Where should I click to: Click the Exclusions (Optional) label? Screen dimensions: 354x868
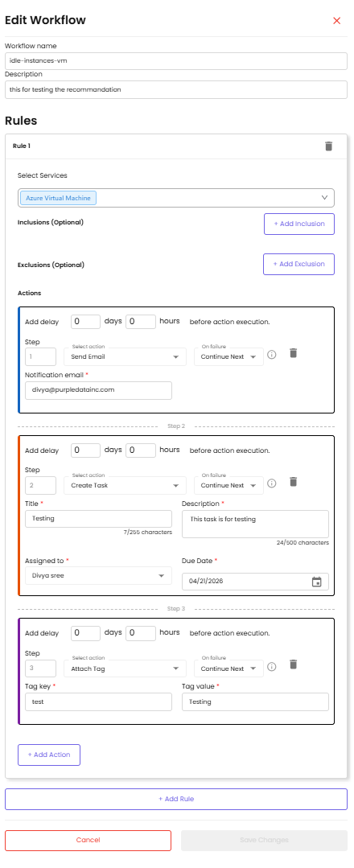pos(51,265)
